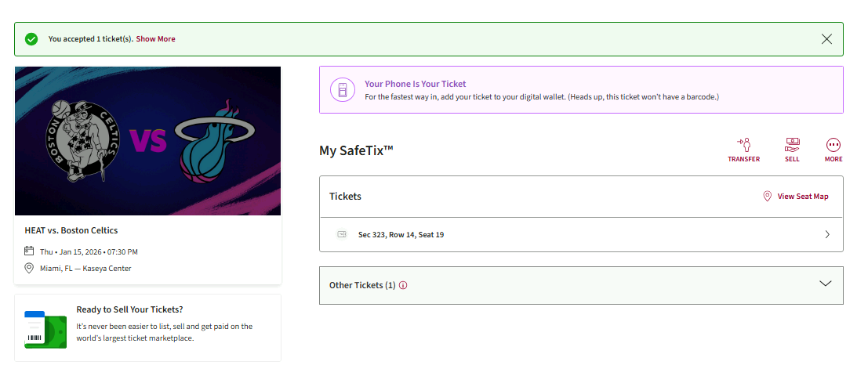Click the info icon beside Other Tickets

pyautogui.click(x=403, y=285)
